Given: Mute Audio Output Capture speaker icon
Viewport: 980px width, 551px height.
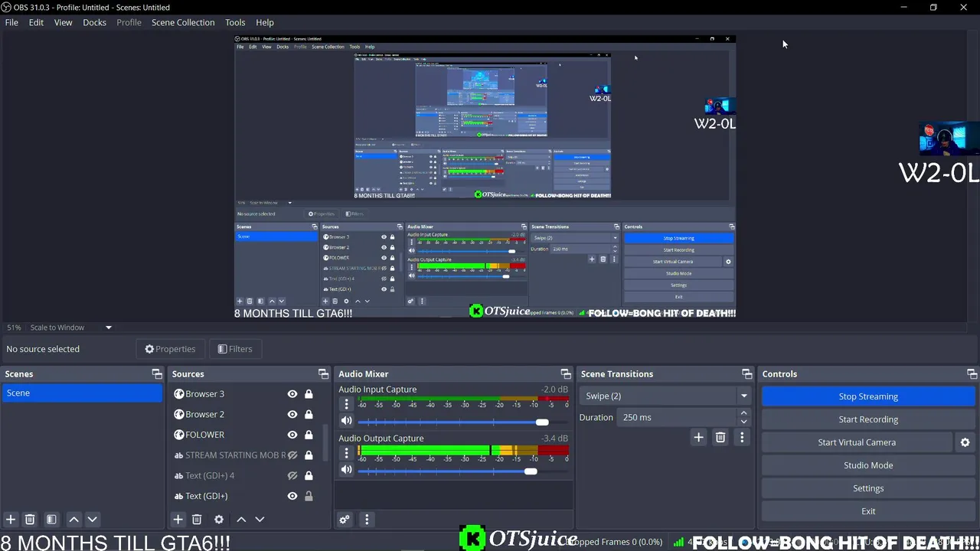Looking at the screenshot, I should click(346, 470).
